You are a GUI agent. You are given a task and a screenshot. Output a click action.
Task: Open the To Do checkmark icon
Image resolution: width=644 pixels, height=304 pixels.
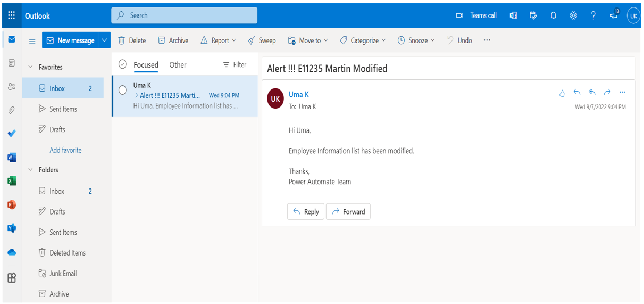12,134
